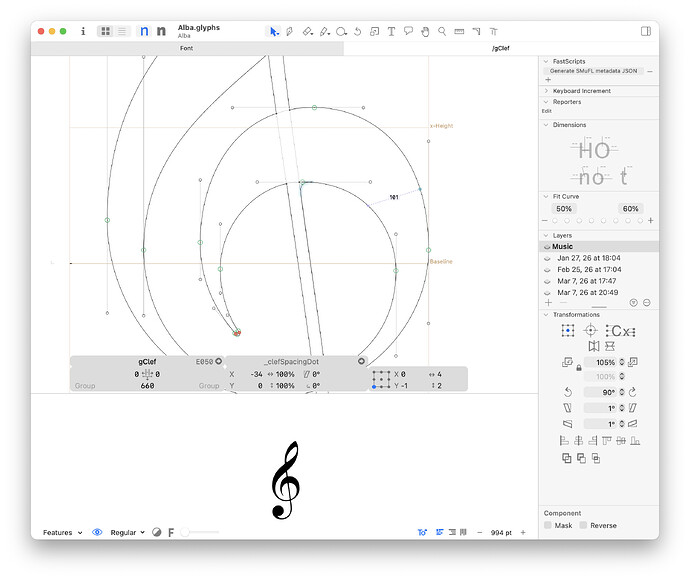Add a FastScripts entry with plus

(548, 80)
